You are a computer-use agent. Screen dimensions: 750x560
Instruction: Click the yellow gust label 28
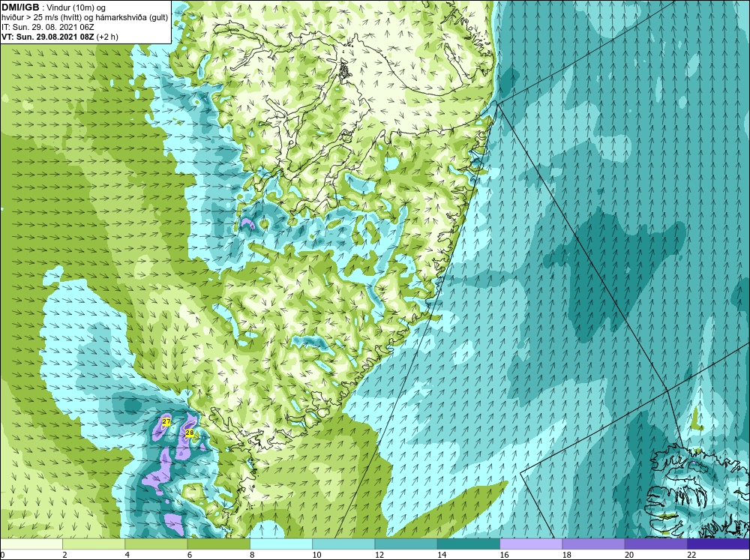click(x=190, y=433)
